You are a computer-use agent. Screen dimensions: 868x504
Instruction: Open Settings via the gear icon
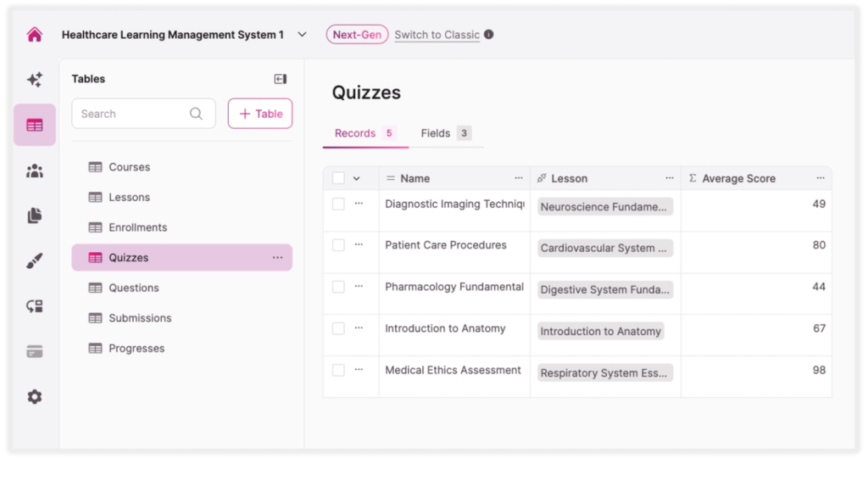click(x=35, y=396)
